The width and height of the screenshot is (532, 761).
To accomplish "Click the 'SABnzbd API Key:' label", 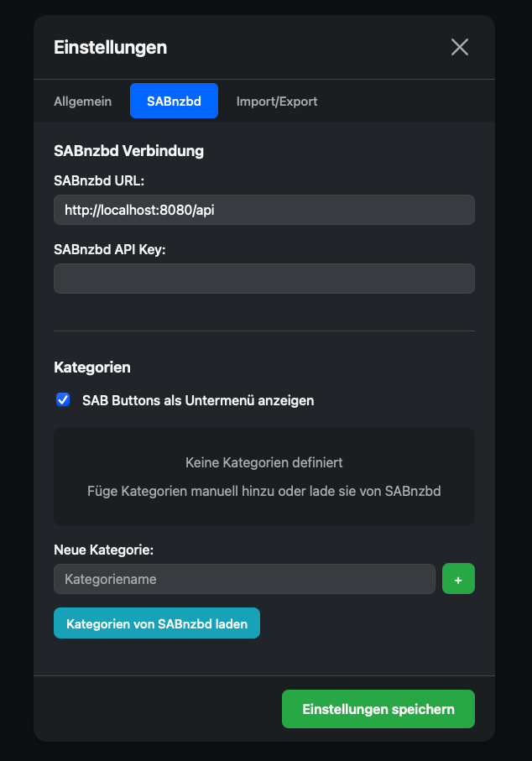I will 110,249.
